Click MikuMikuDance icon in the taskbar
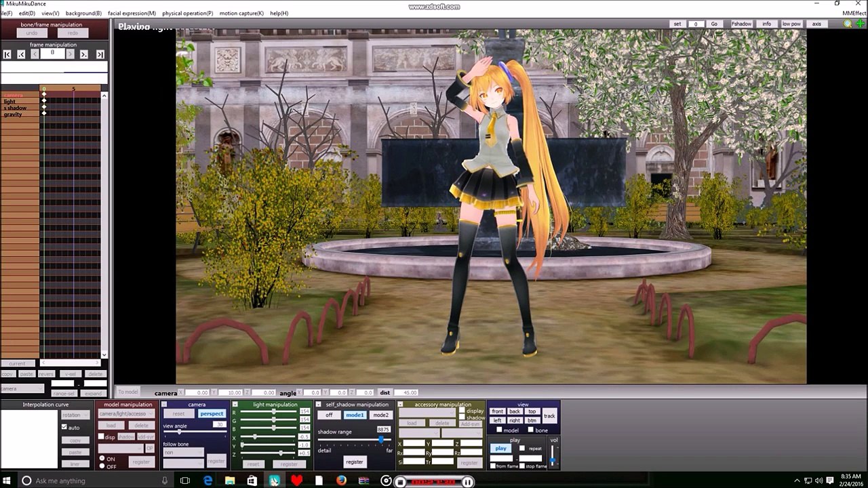Screen dimensions: 868x488 [275, 481]
